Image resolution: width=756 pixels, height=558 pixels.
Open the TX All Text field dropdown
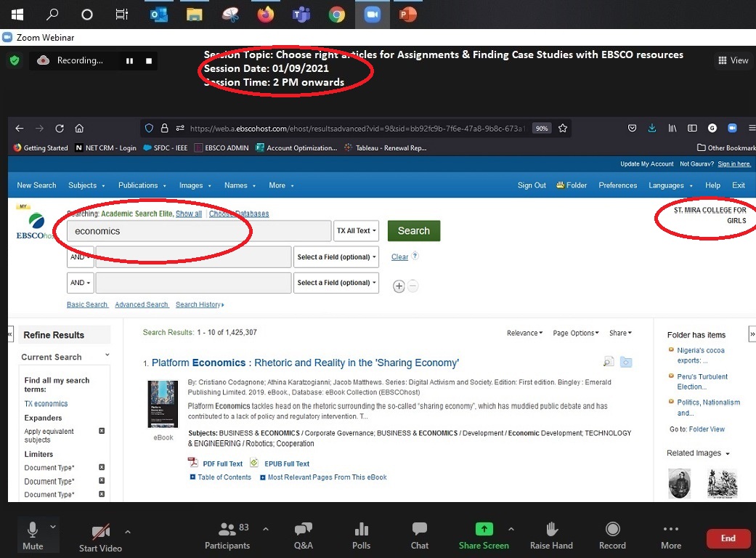tap(356, 231)
